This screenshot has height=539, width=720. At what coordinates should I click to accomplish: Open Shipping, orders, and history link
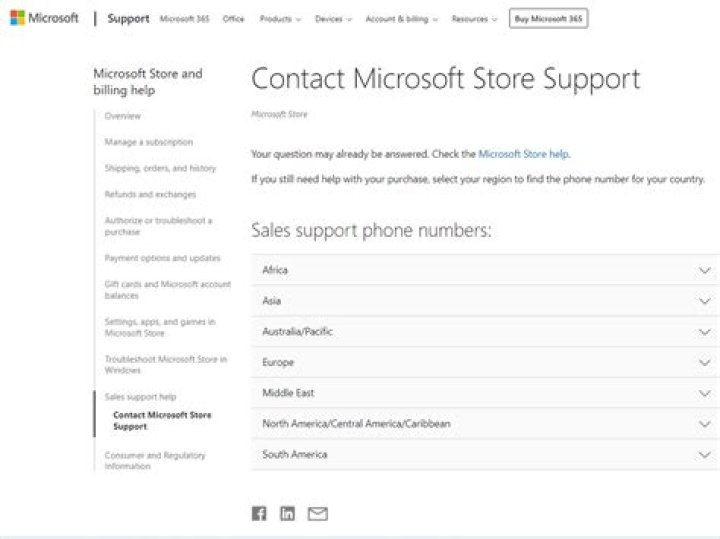[160, 168]
